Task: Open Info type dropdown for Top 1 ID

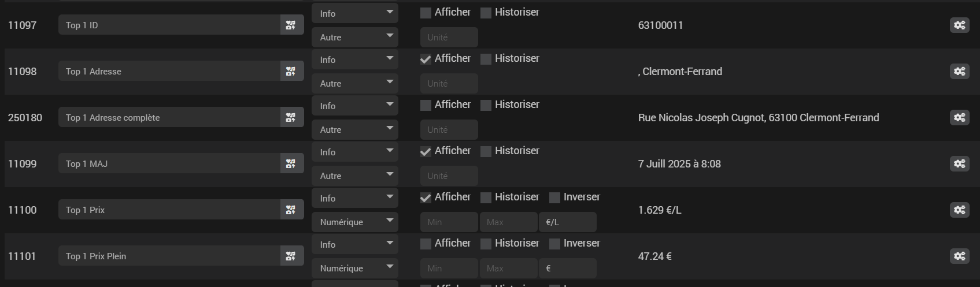Action: (355, 13)
